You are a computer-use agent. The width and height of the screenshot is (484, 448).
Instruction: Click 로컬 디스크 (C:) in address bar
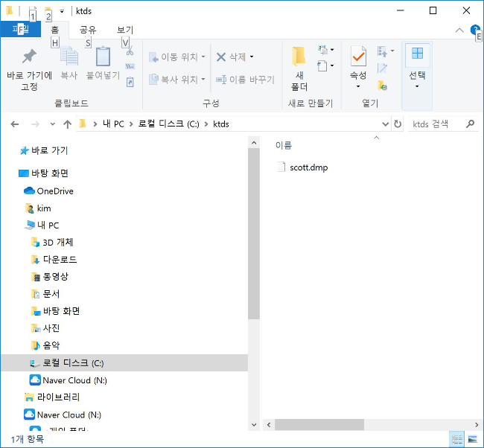pos(168,124)
